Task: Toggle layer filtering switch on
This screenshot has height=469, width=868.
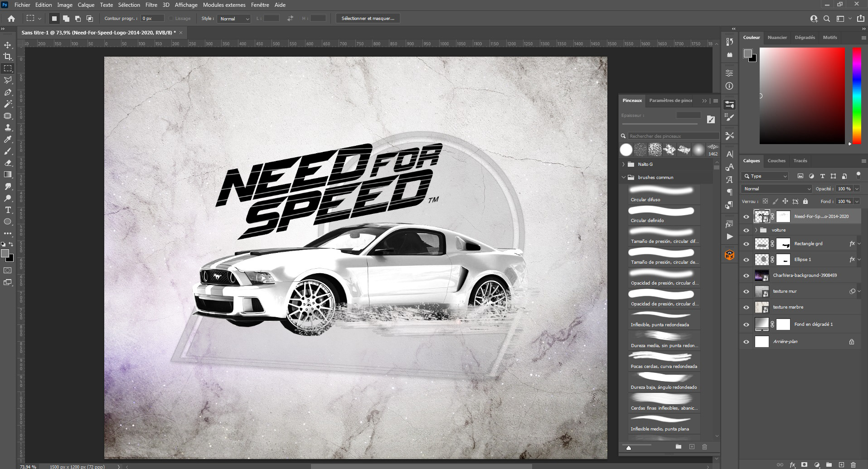Action: tap(858, 175)
